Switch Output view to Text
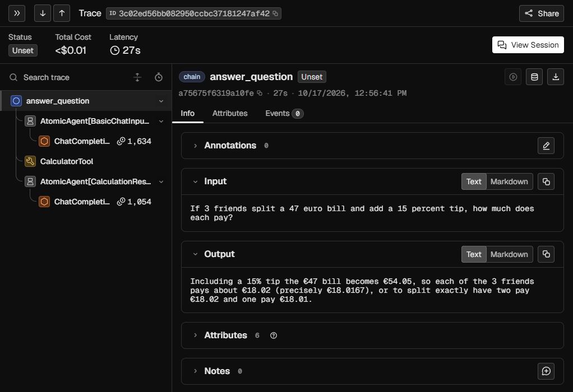573x392 pixels. 474,254
